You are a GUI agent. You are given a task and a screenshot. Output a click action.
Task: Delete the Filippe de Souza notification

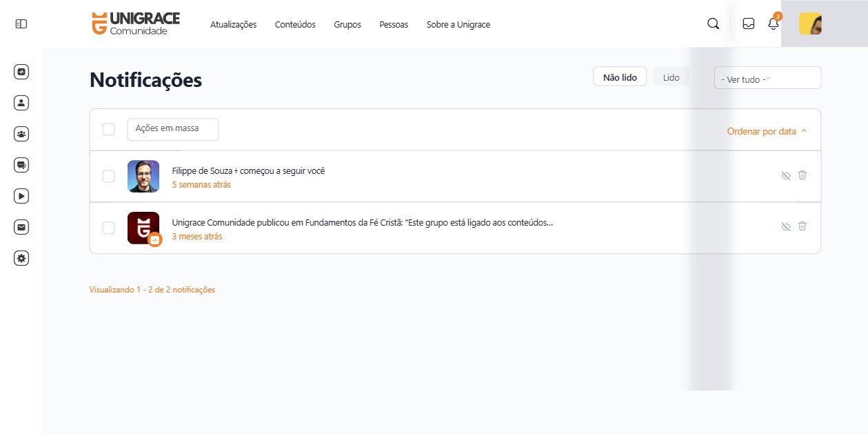[802, 175]
